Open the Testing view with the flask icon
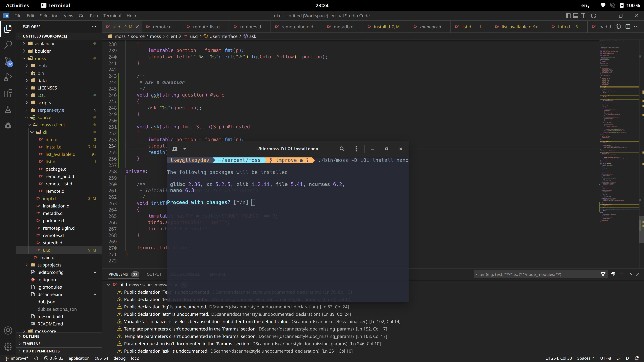 click(8, 109)
